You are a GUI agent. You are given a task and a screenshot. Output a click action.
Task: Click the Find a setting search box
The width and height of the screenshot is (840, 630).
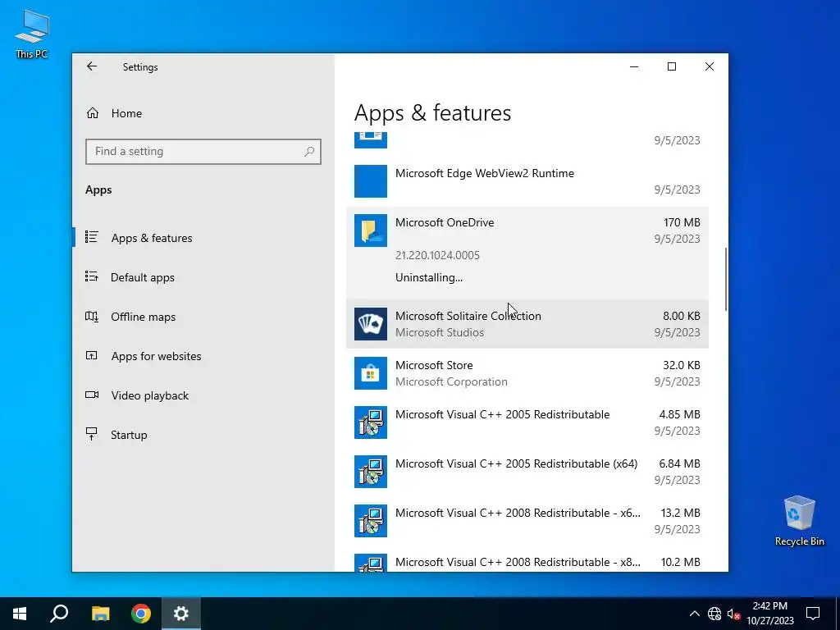(203, 152)
